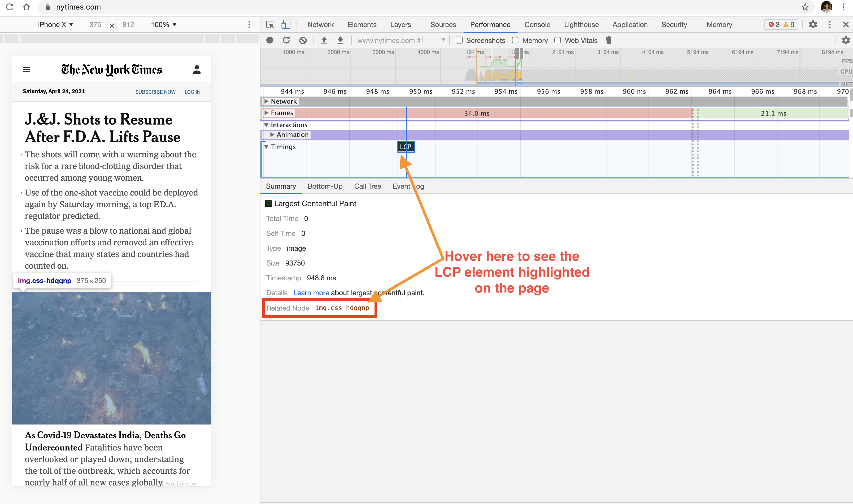
Task: Open the iPhone X device dropdown
Action: [x=55, y=24]
